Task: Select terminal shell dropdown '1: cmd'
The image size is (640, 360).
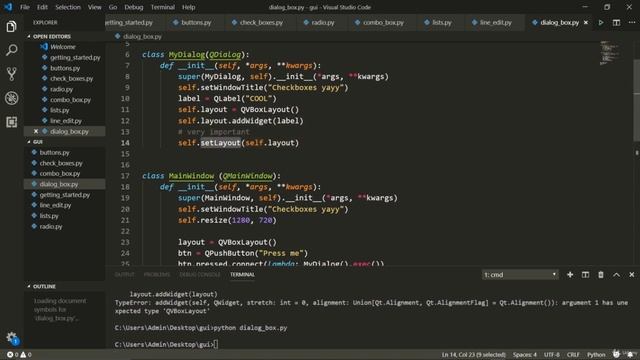Action: click(x=520, y=275)
